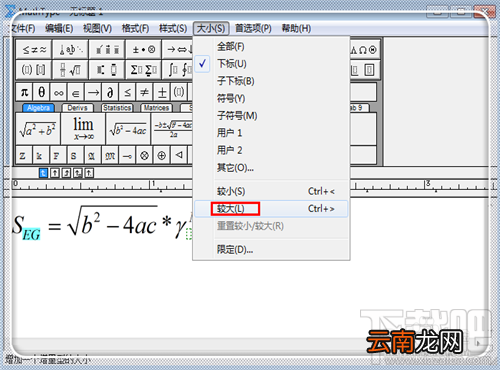Insert the left triangle ◁ symbol
The image size is (500, 370).
(179, 155)
